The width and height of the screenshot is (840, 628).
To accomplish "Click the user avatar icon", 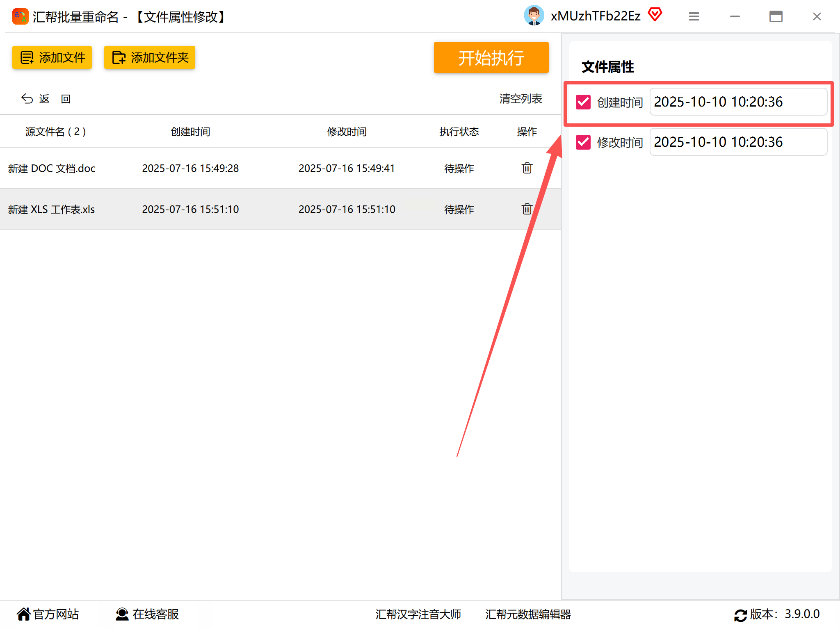I will tap(534, 16).
